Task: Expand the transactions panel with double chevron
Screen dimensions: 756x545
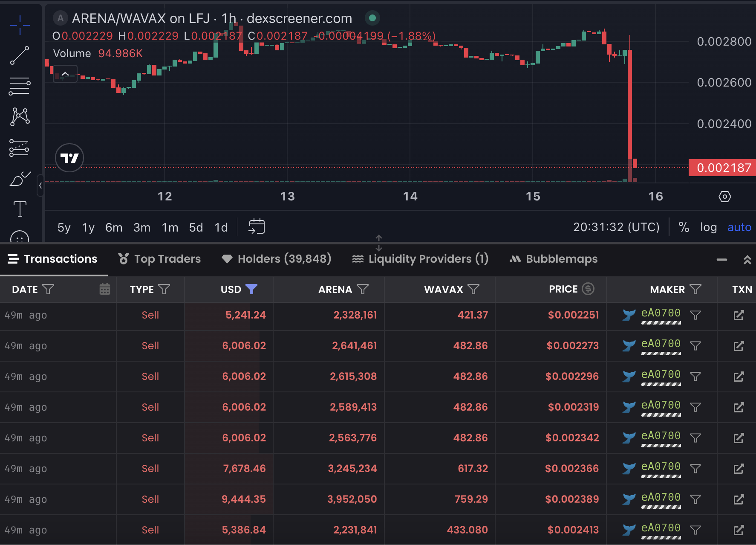Action: (x=747, y=260)
